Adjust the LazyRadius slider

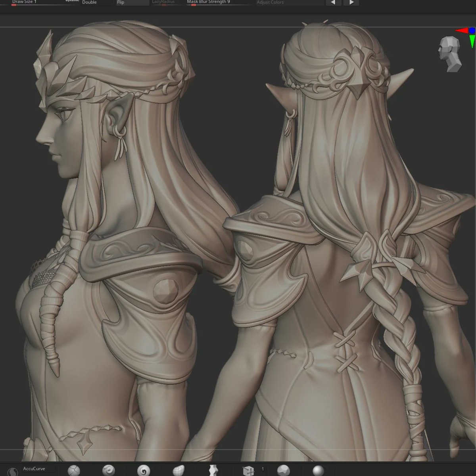pos(166,2)
